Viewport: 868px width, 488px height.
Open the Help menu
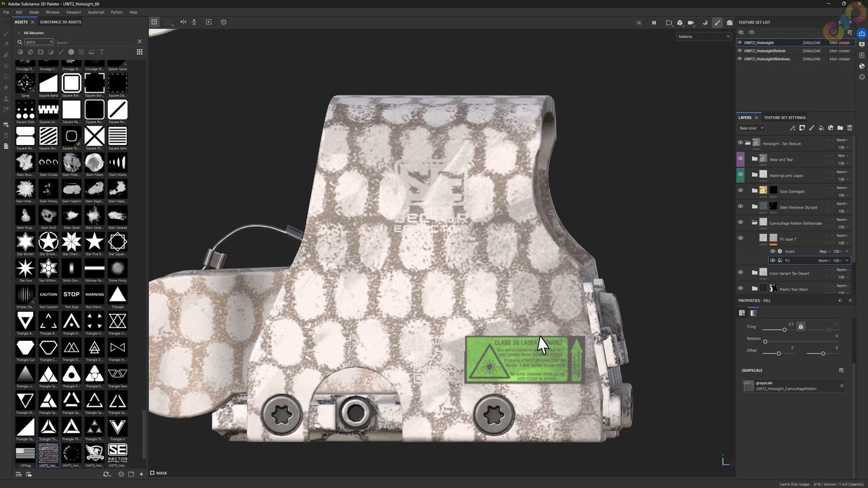(133, 12)
